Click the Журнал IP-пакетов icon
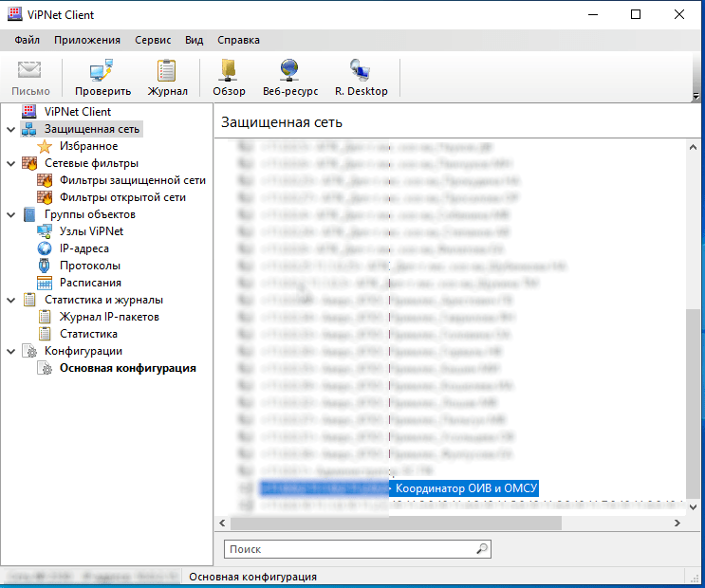The width and height of the screenshot is (705, 588). [45, 317]
